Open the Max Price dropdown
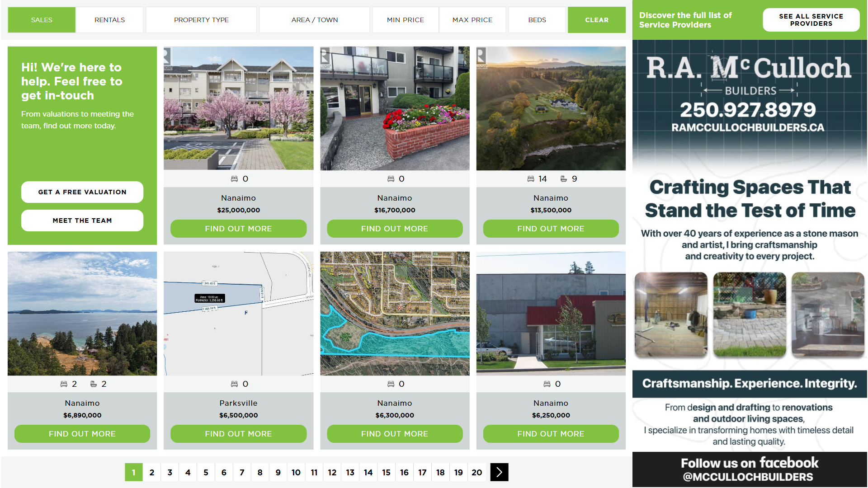 tap(472, 20)
